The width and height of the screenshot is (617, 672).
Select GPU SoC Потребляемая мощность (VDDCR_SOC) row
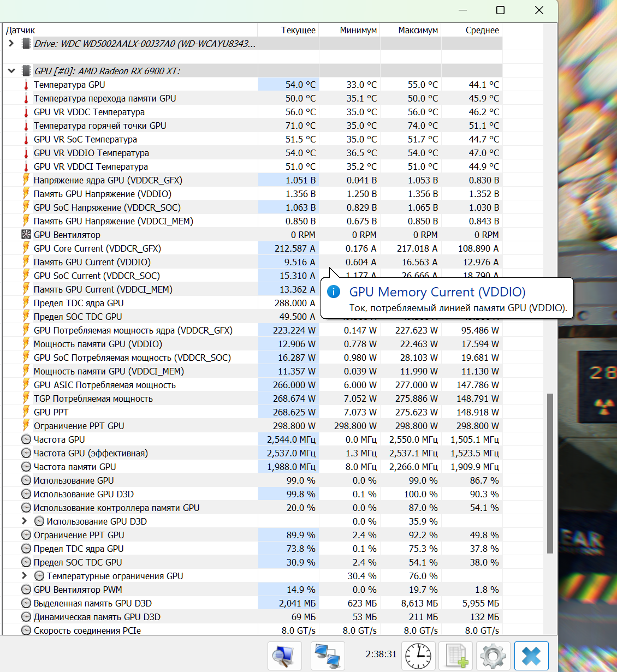pyautogui.click(x=252, y=358)
